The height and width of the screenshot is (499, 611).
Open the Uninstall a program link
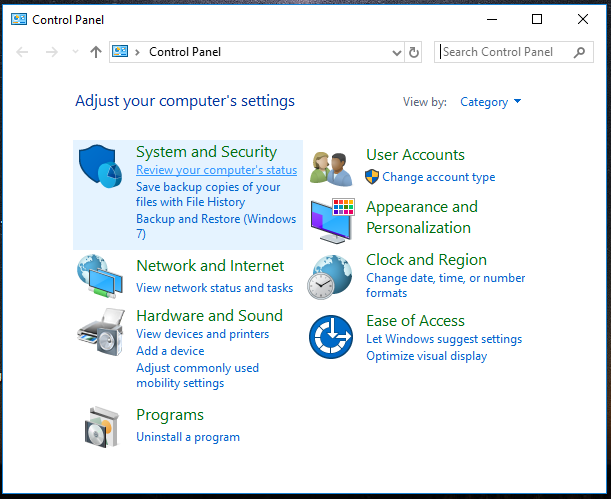[x=188, y=437]
